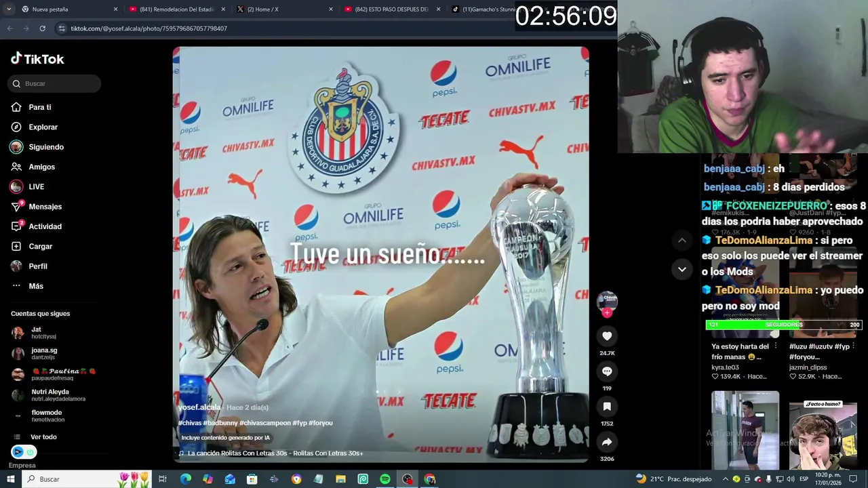The height and width of the screenshot is (488, 868).
Task: Show hidden system tray icons
Action: pyautogui.click(x=725, y=479)
